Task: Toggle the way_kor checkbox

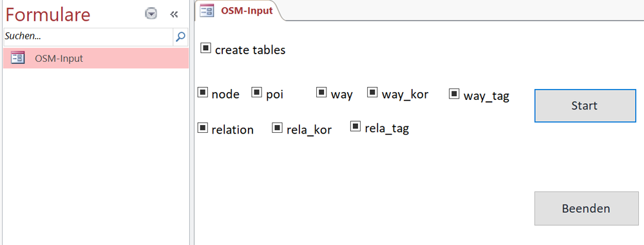Action: pos(372,92)
